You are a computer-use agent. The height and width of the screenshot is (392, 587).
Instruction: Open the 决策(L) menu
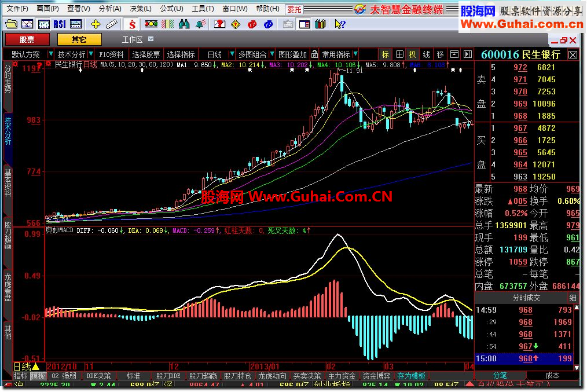click(141, 9)
